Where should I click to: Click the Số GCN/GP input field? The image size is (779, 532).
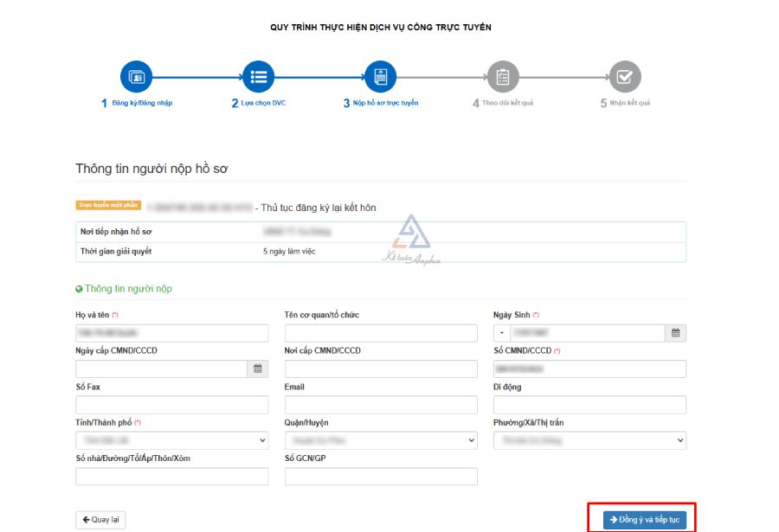pyautogui.click(x=380, y=477)
